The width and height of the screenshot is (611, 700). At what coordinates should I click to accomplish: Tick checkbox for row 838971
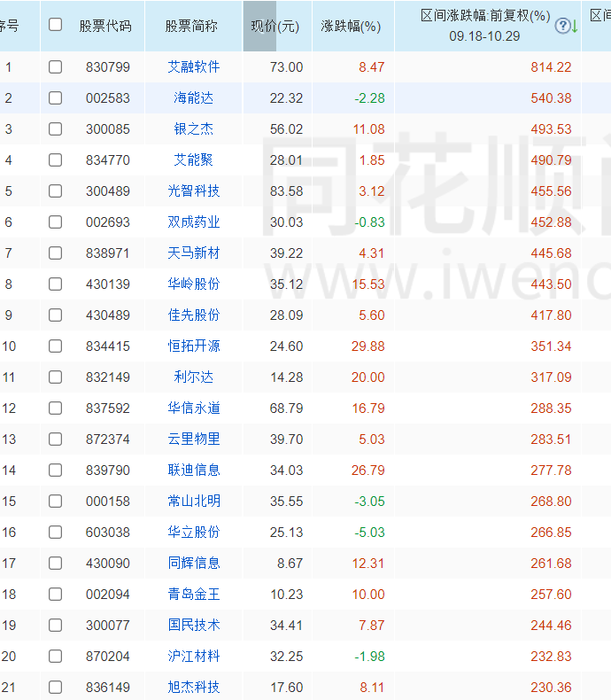click(x=55, y=253)
